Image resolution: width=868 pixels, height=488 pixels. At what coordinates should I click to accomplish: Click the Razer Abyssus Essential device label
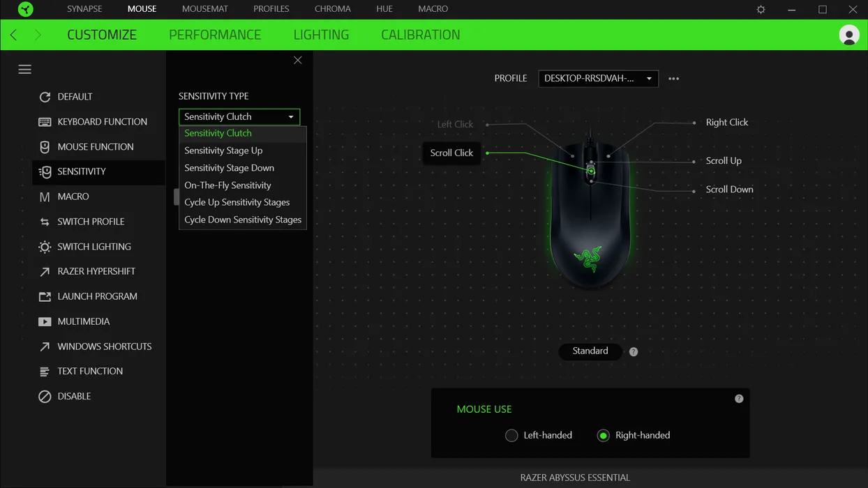coord(575,478)
